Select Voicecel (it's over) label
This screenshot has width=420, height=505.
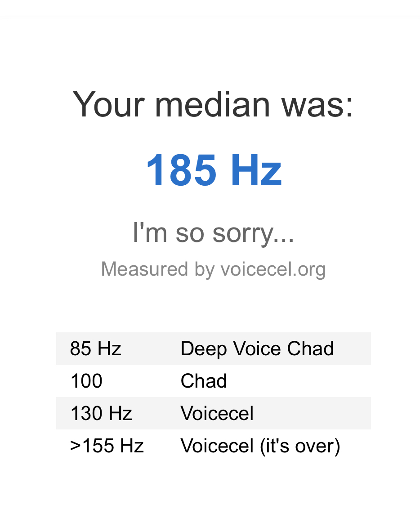[x=260, y=447]
